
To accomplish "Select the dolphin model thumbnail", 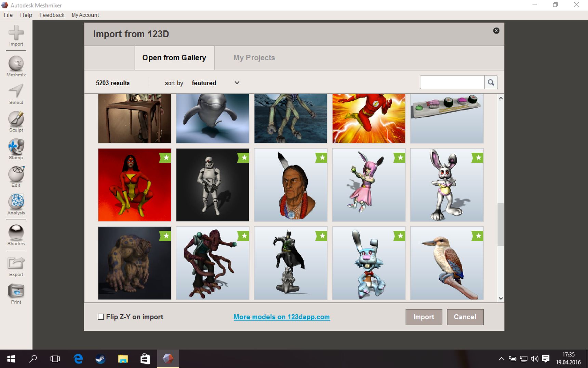I will [x=213, y=118].
